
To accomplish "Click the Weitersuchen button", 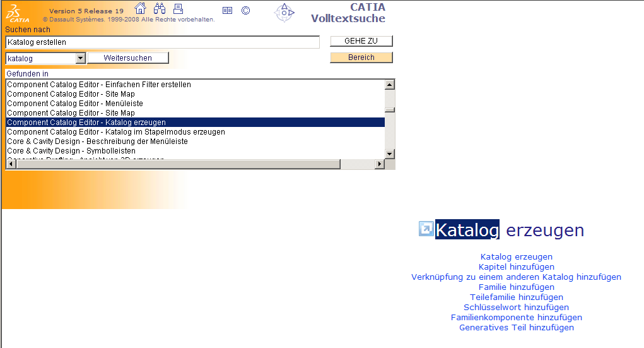I will [128, 58].
